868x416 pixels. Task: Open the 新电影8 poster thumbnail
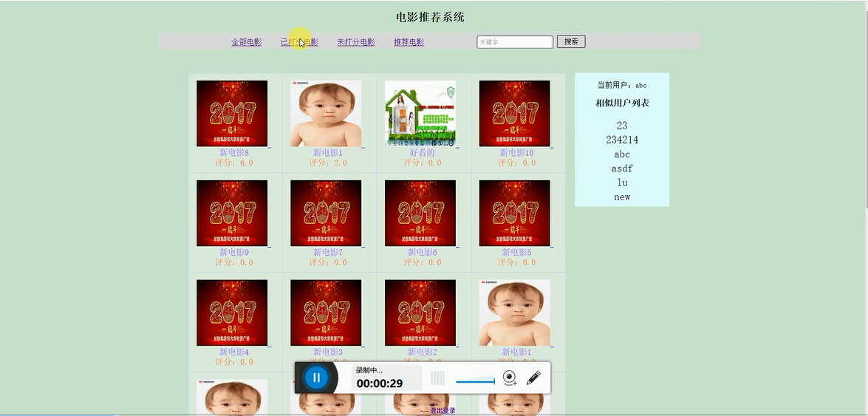(232, 114)
